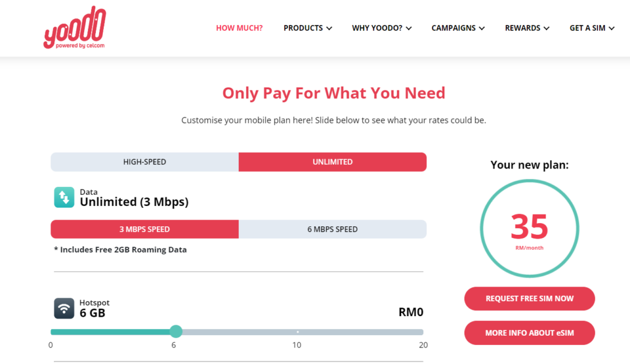
Task: Set the Hotspot slider to 10
Action: (x=298, y=332)
